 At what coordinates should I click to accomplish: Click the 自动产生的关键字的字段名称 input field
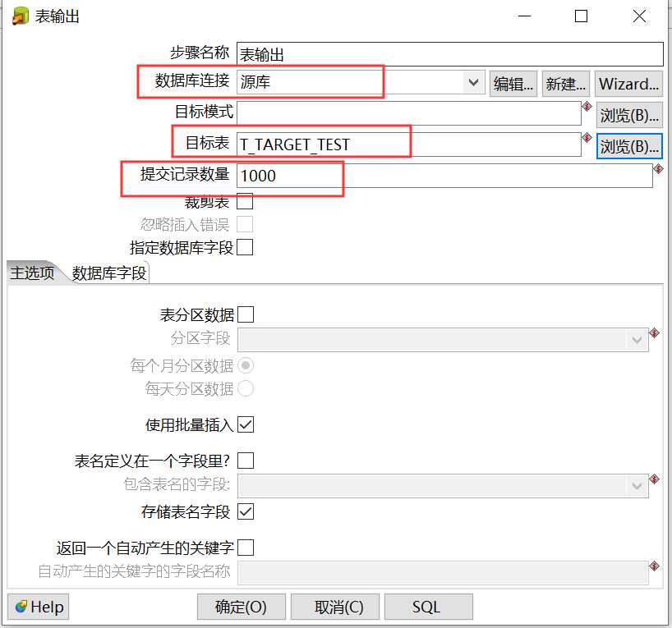443,573
